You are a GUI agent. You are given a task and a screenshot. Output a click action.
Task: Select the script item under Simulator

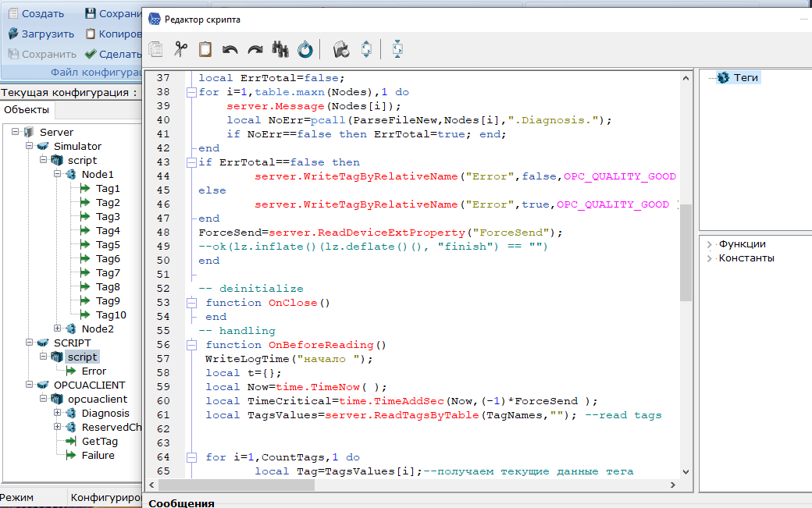coord(82,161)
